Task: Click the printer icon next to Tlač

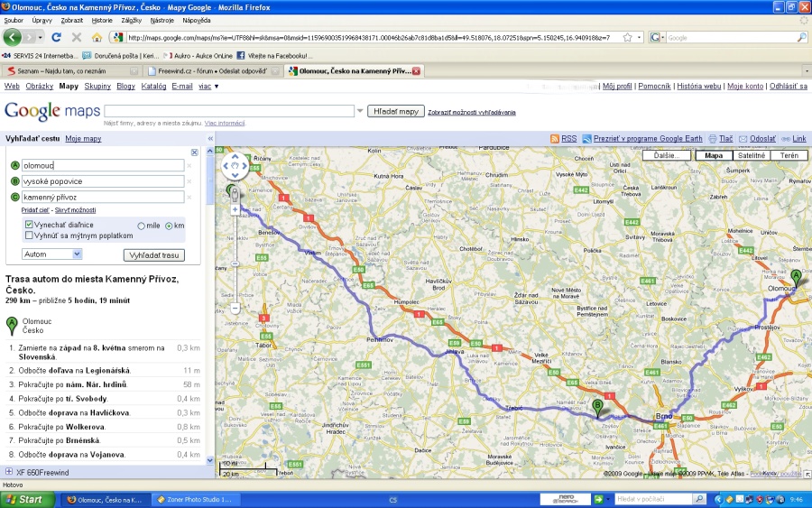Action: point(713,139)
